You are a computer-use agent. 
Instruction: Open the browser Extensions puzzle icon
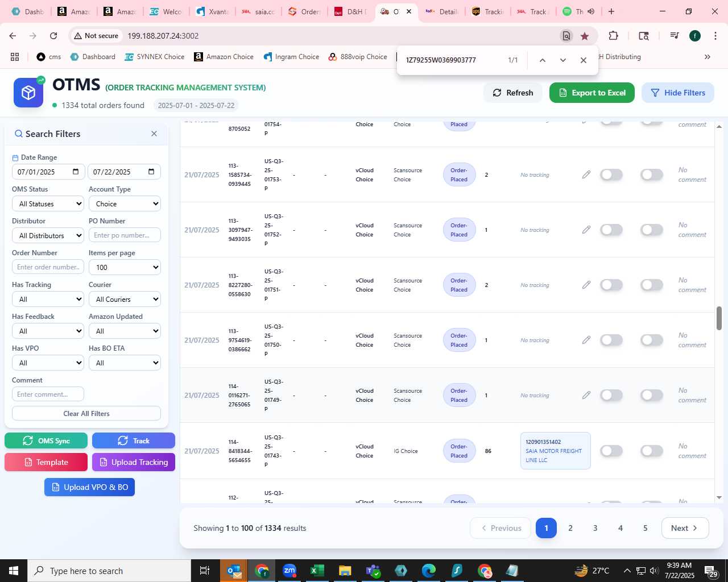click(x=613, y=36)
